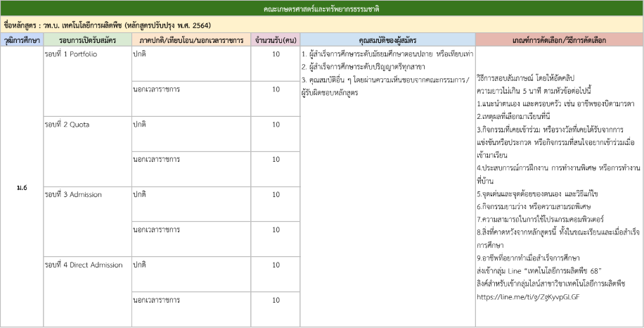This screenshot has height=328, width=644.
Task: Select the รอบที่ 2 Quota cell
Action: point(67,124)
